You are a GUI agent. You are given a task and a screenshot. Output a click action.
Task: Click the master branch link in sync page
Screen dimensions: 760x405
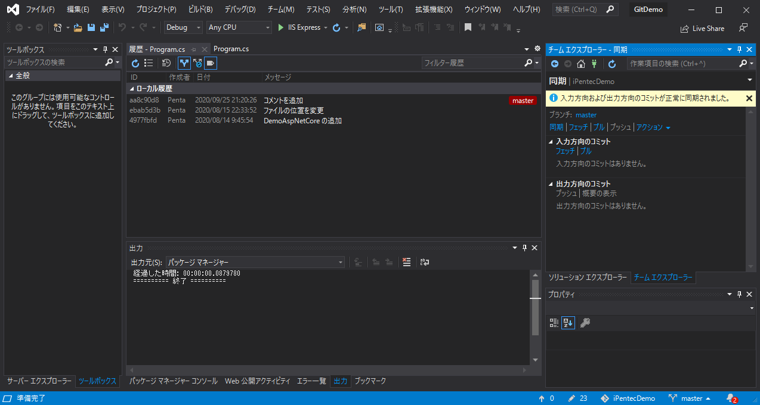(x=586, y=115)
